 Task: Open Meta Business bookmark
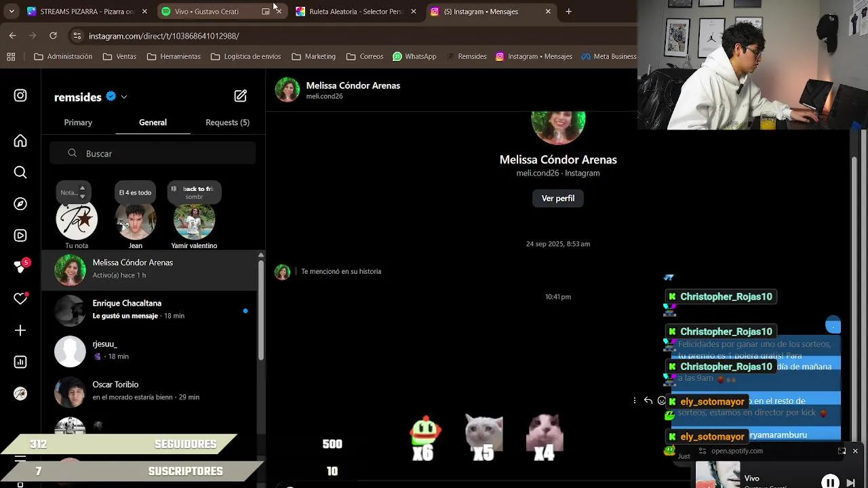608,57
